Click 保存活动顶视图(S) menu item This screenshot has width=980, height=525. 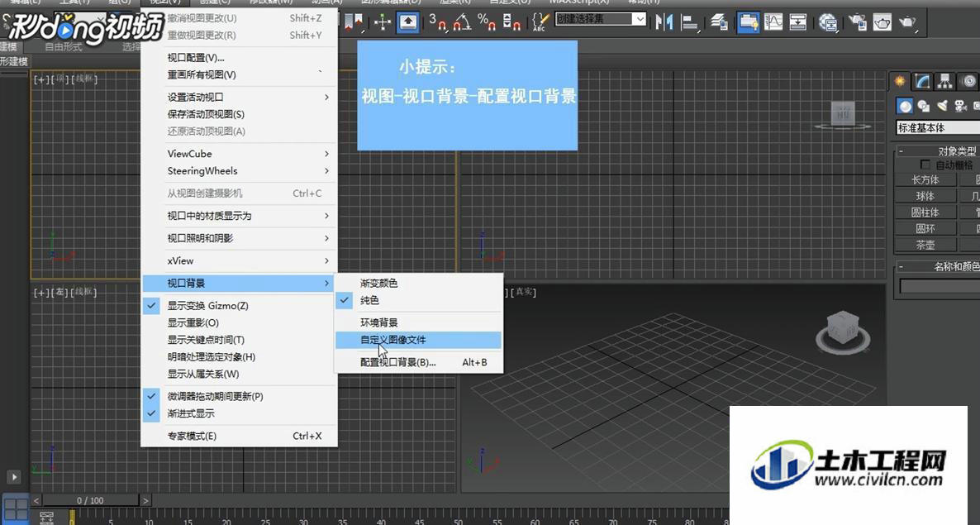point(240,114)
